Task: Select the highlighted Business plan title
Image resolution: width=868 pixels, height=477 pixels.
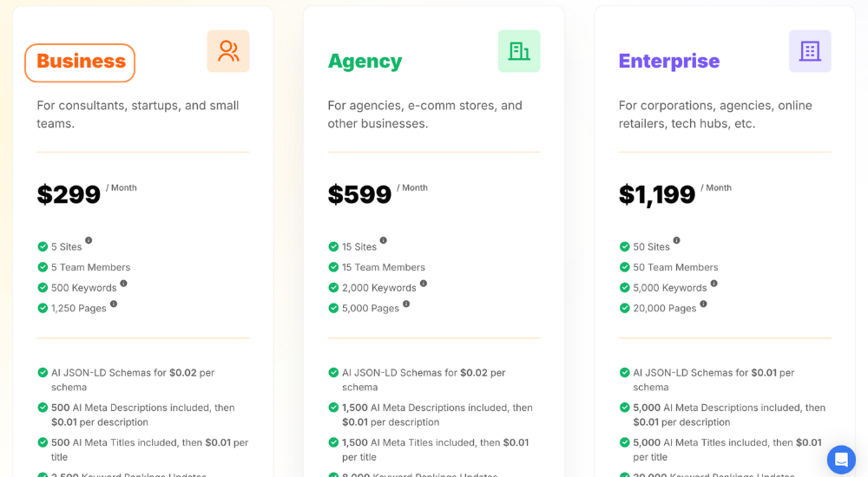Action: 81,62
